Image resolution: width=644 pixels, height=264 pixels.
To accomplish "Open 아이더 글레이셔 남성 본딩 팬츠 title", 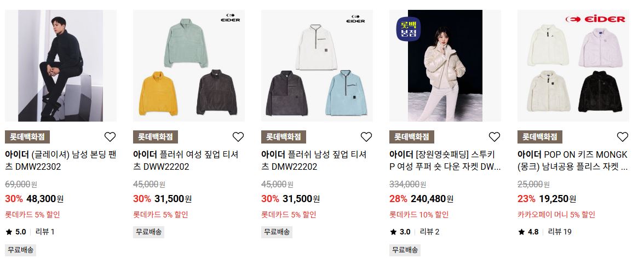I will pos(61,161).
